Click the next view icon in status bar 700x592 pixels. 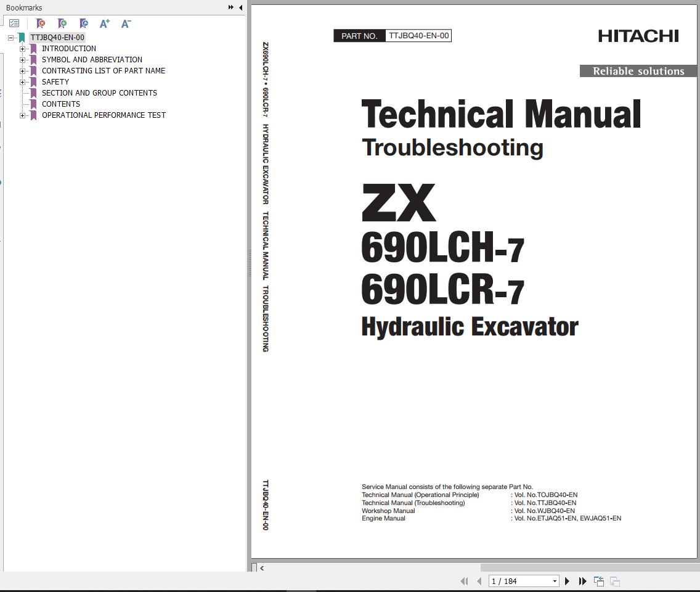click(x=615, y=582)
